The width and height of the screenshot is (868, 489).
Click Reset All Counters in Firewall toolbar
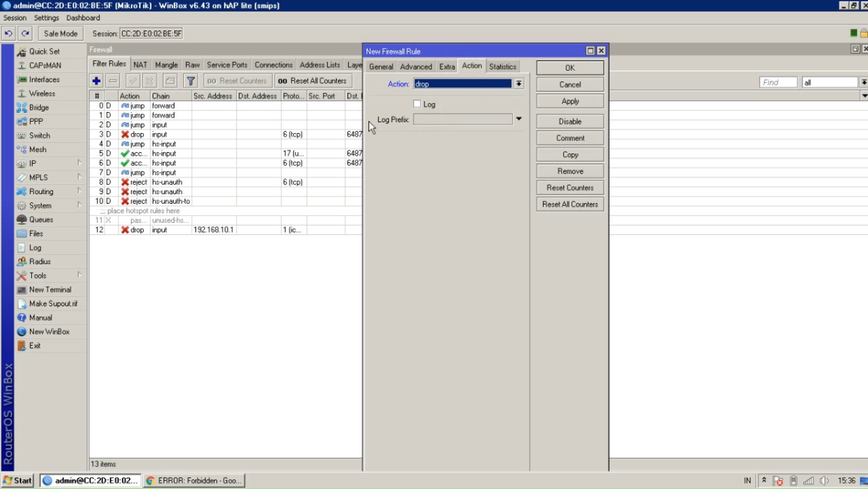pos(313,81)
